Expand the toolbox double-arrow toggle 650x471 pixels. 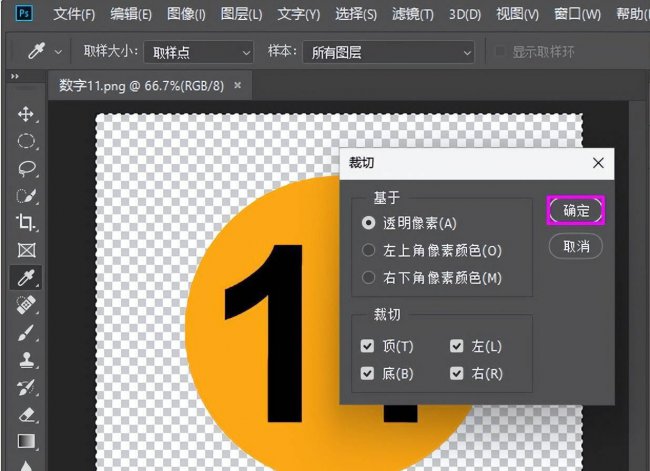coord(15,76)
